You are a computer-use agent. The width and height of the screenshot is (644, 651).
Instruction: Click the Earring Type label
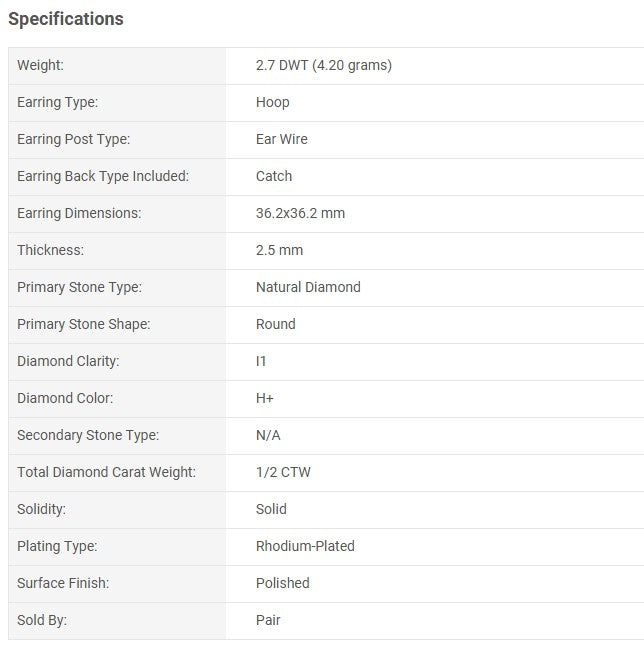58,102
